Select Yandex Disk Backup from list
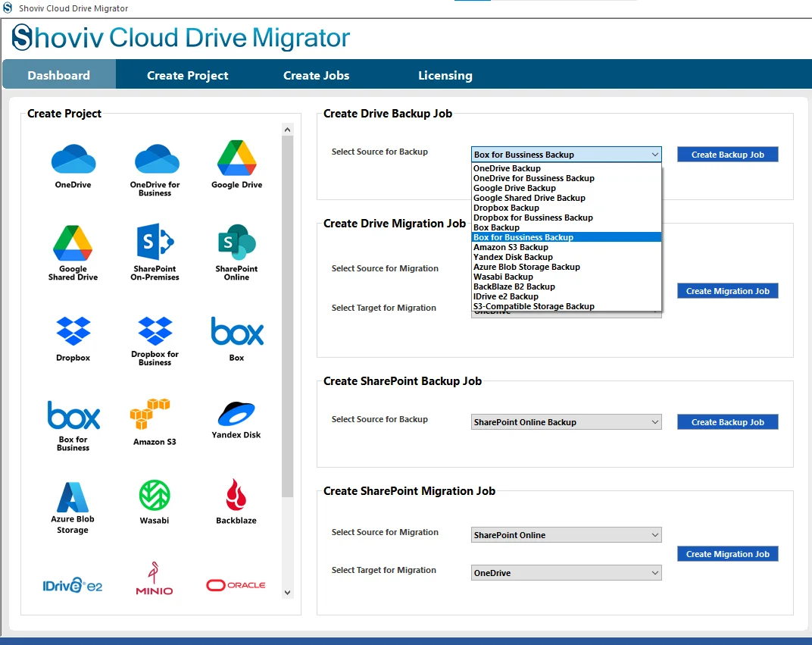The width and height of the screenshot is (812, 645). (567, 257)
